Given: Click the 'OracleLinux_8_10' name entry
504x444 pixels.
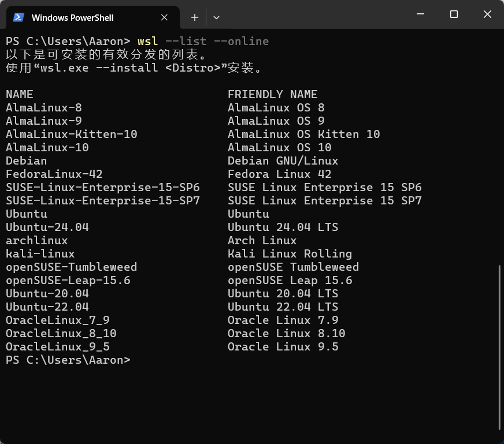Looking at the screenshot, I should (61, 334).
